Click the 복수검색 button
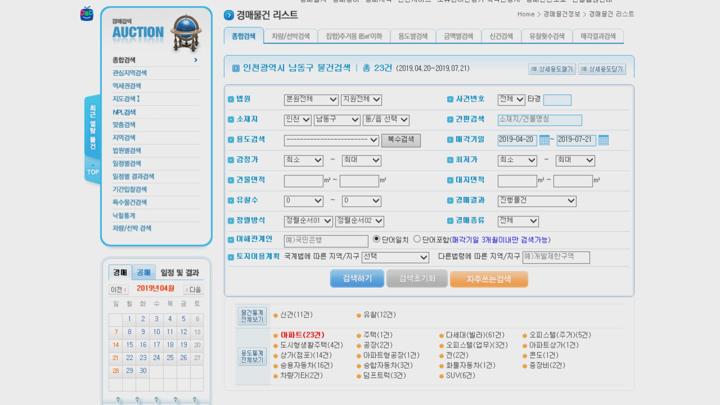This screenshot has width=720, height=405. click(401, 140)
